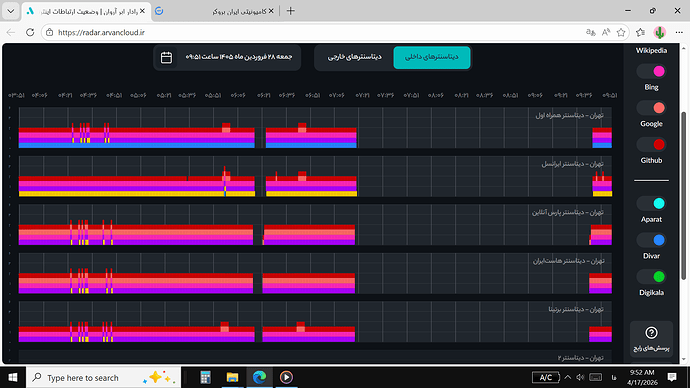Open File Explorer from the taskbar
The height and width of the screenshot is (388, 690).
tap(232, 377)
